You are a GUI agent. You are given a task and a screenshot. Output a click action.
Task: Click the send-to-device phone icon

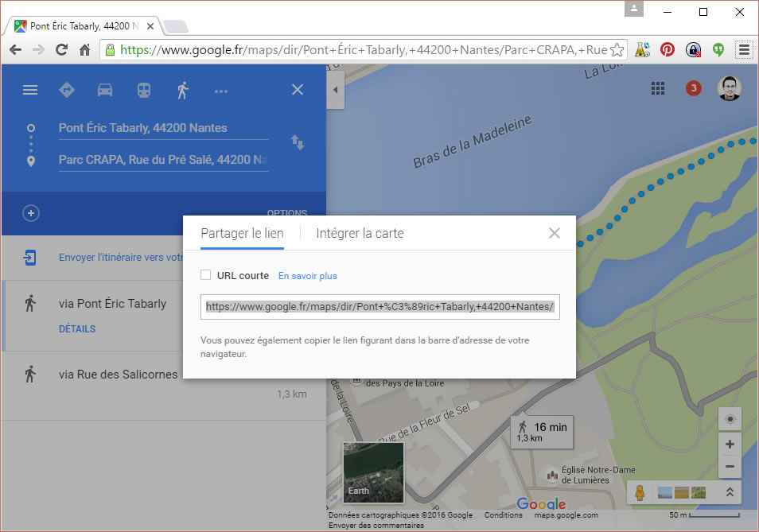coord(29,258)
